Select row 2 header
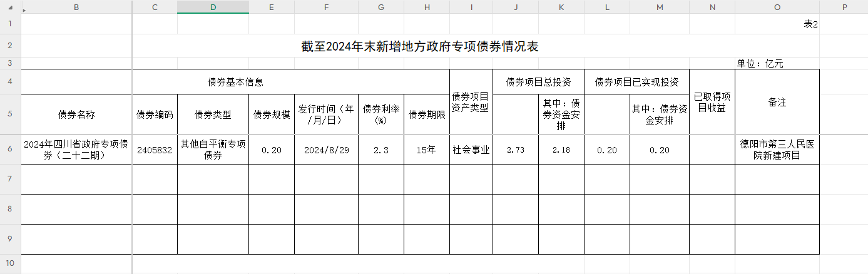This screenshot has height=274, width=868. click(11, 46)
